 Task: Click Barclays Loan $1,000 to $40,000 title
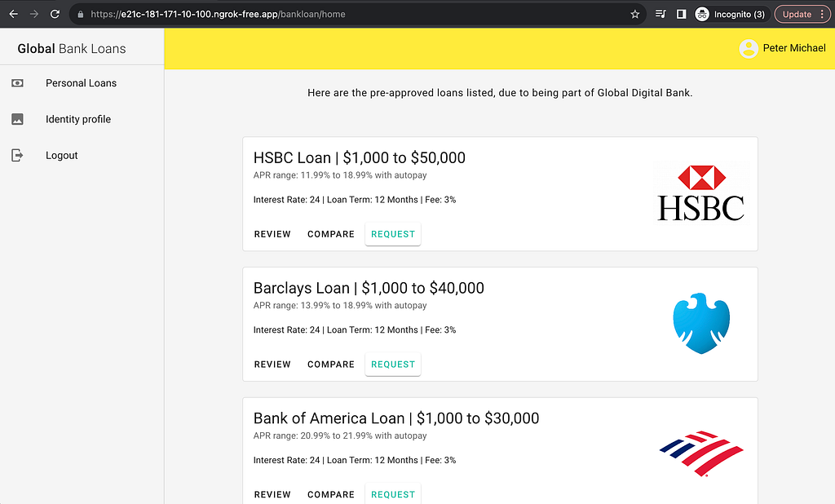[x=369, y=288]
